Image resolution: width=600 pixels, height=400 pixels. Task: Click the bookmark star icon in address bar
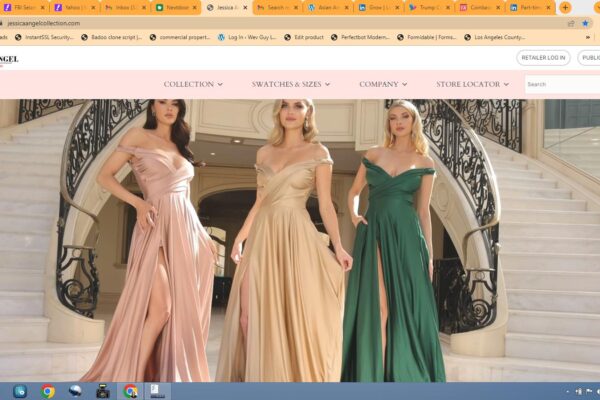click(x=585, y=22)
